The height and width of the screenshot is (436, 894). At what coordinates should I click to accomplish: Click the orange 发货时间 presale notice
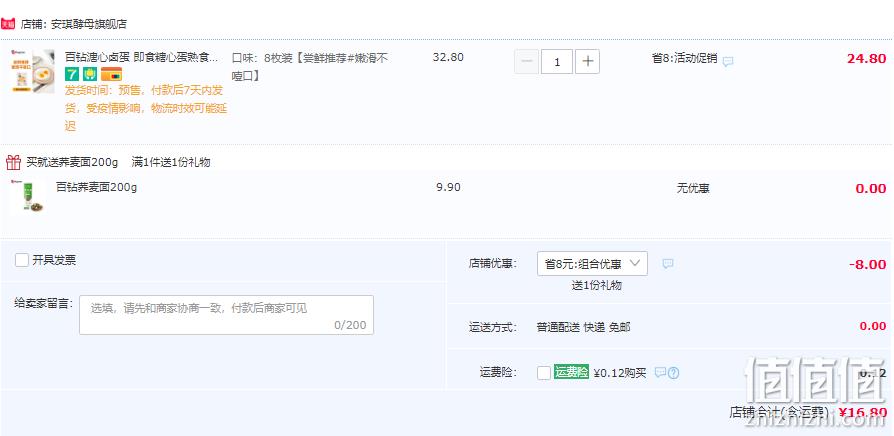pyautogui.click(x=146, y=108)
